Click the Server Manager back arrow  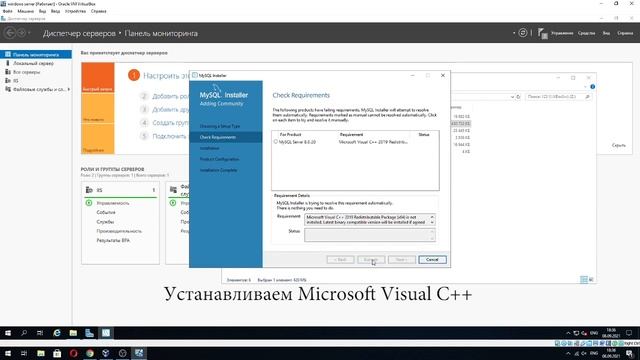coord(10,33)
